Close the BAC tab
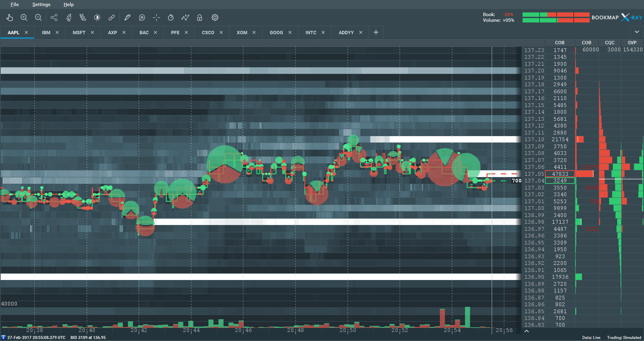 pos(155,33)
